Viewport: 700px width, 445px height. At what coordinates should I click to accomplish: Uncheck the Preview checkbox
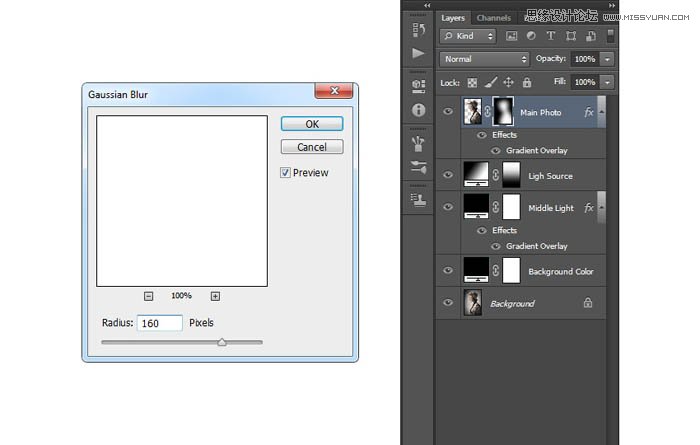286,173
